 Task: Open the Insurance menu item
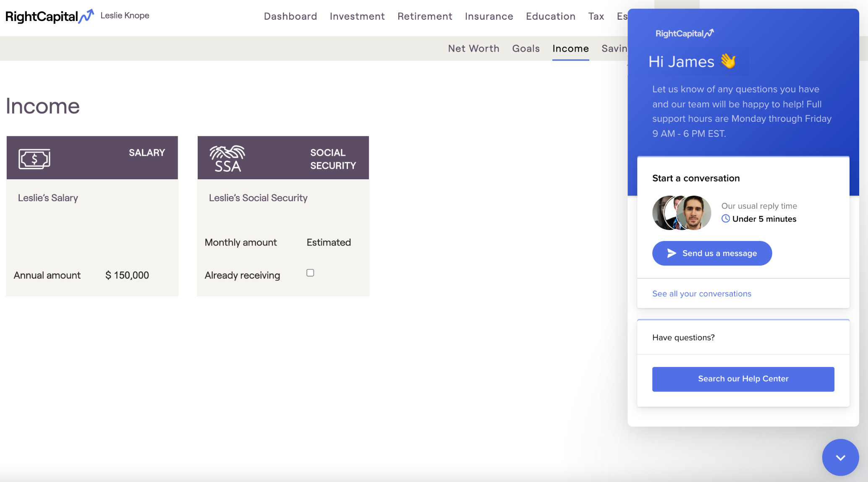(489, 16)
